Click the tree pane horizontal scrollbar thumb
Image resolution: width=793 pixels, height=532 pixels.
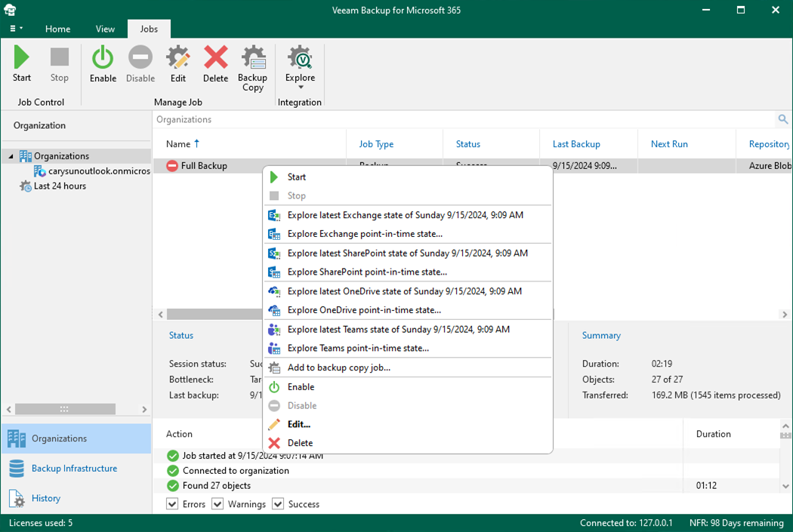65,409
